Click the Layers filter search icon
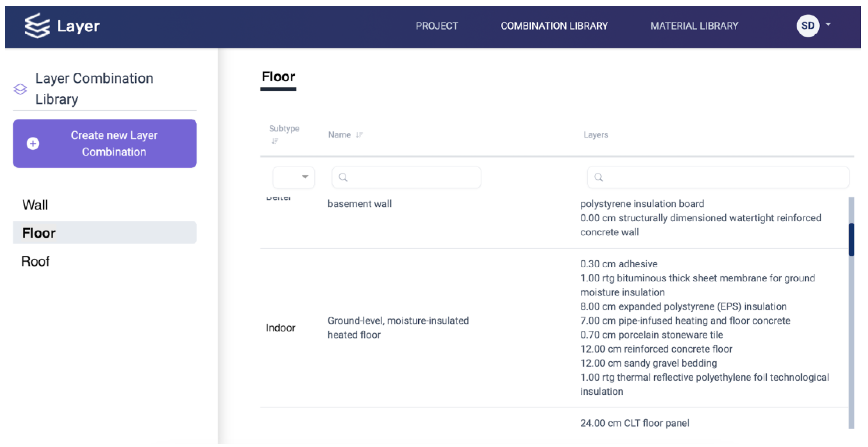868x447 pixels. point(598,177)
